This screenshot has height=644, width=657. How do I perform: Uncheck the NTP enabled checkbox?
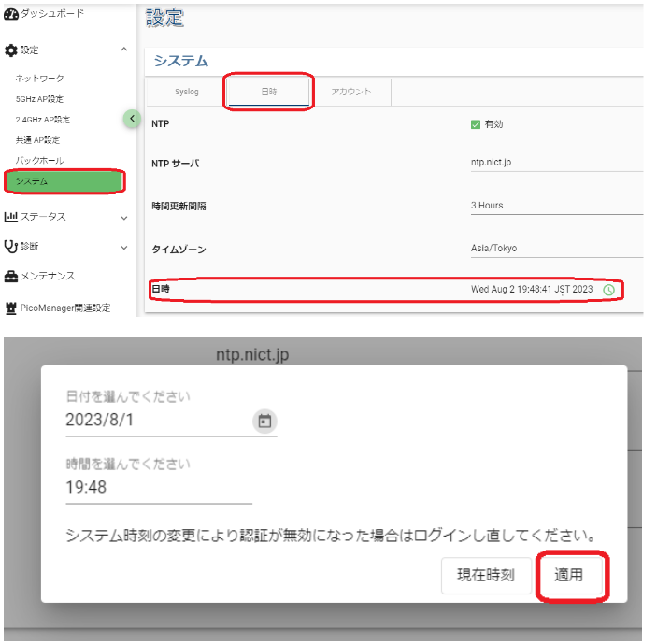tap(475, 124)
